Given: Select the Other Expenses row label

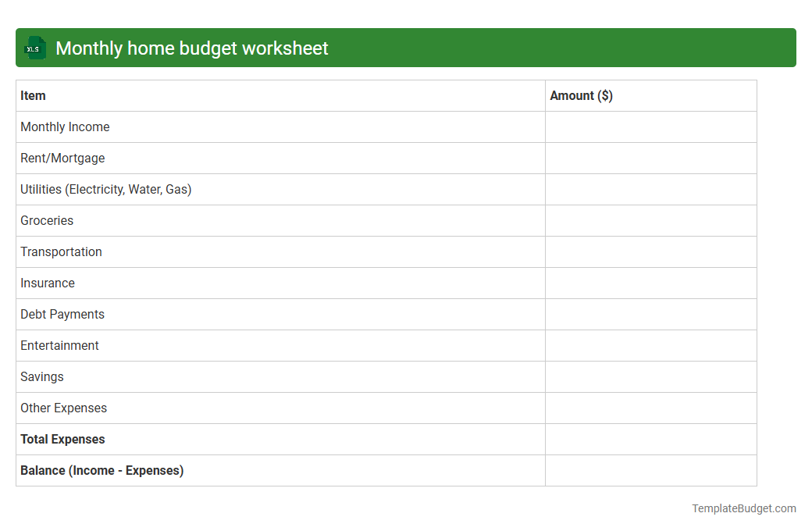Looking at the screenshot, I should (63, 408).
